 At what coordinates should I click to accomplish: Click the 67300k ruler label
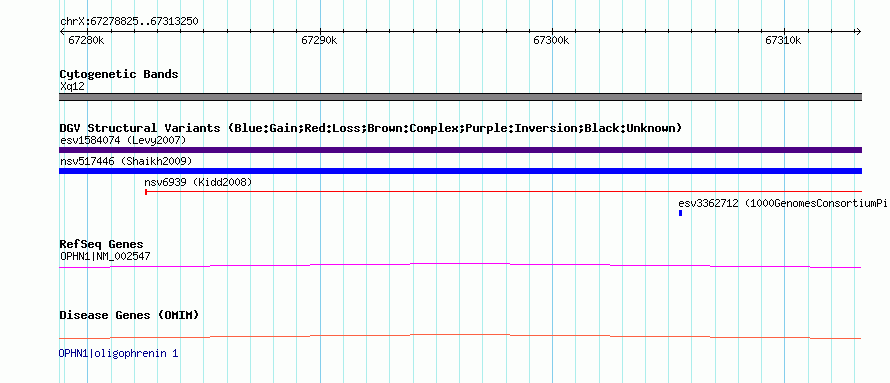[551, 40]
